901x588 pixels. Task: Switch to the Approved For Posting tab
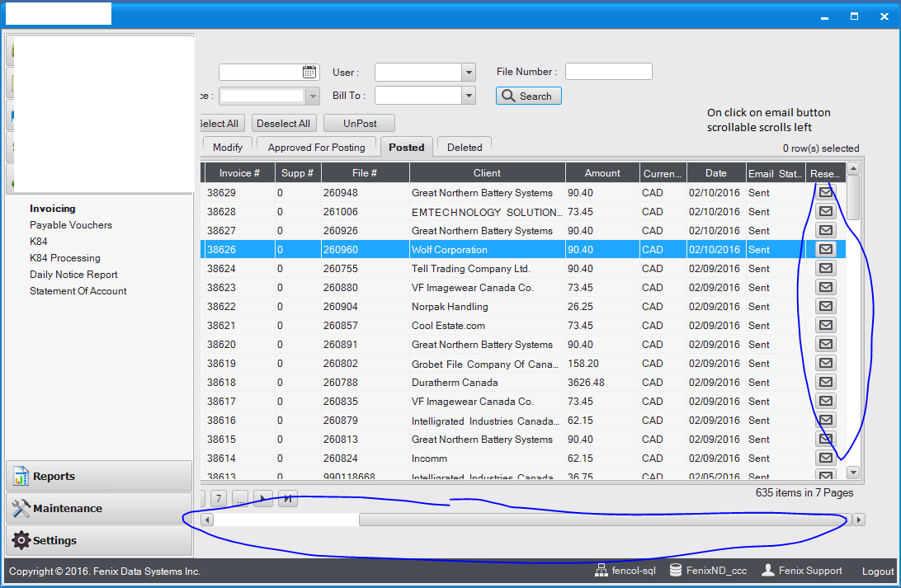(316, 147)
